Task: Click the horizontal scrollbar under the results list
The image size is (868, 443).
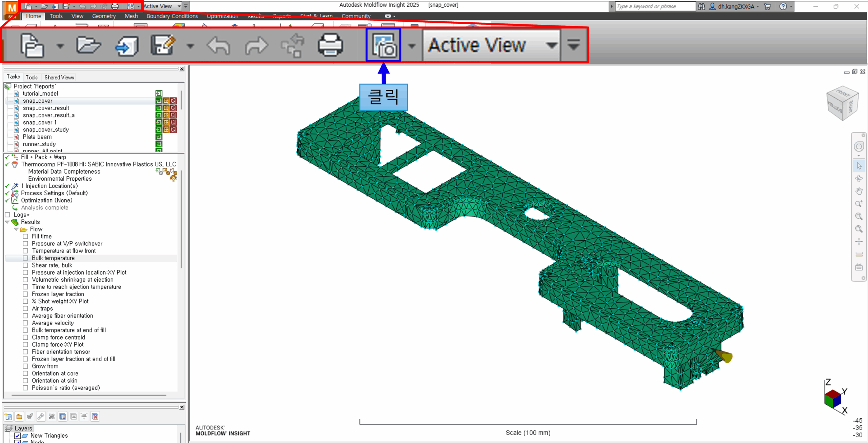Action: click(89, 395)
